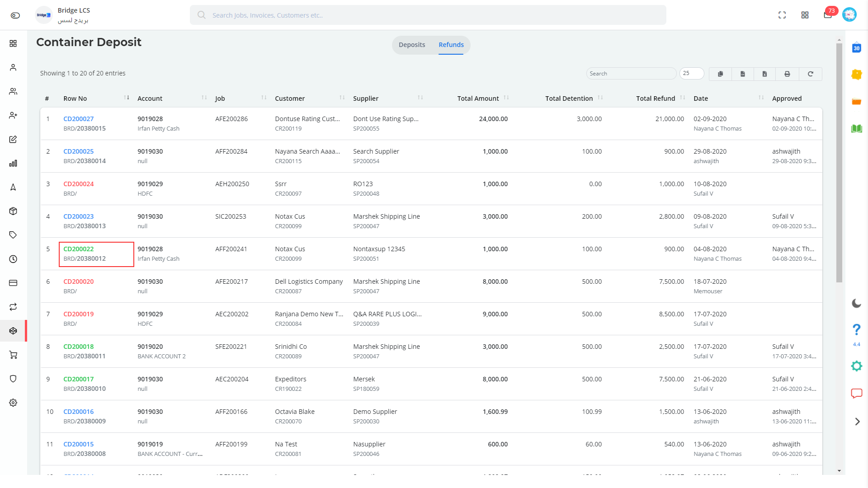The image size is (868, 488).
Task: Toggle dark mode moon icon
Action: (x=857, y=303)
